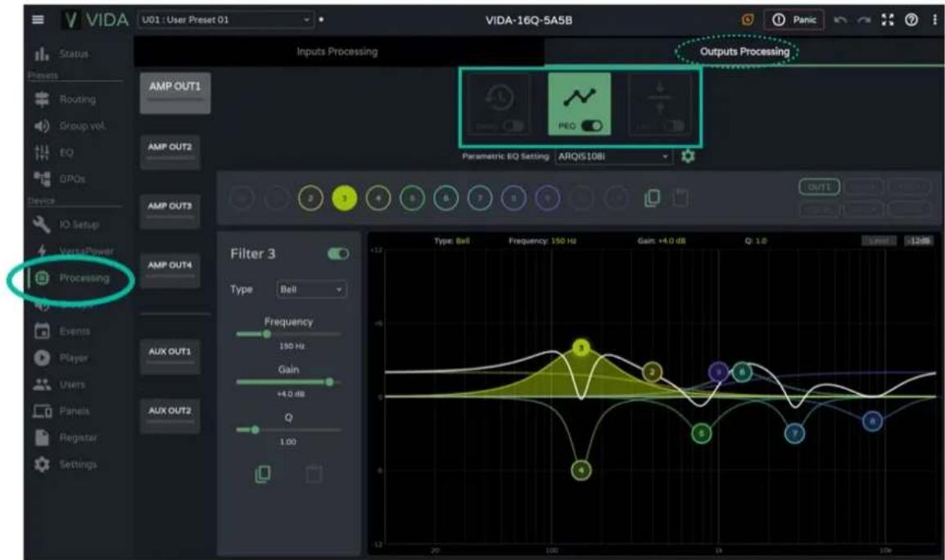Click the -12dB graph scale button
This screenshot has height=560, width=945.
pos(919,242)
